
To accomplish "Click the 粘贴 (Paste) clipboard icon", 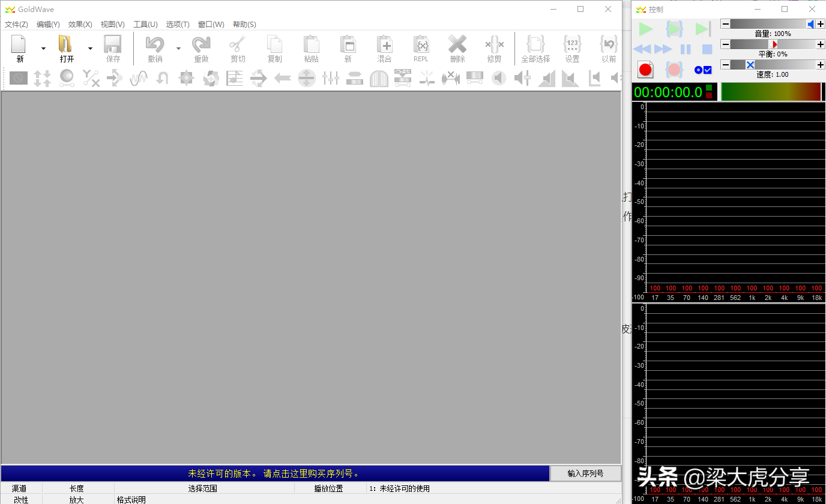I will (x=311, y=44).
